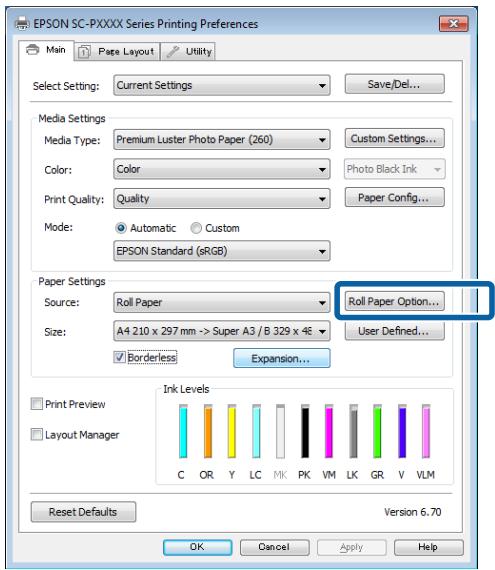Viewport: 495px width, 570px height.
Task: Click the C cyan ink level bar
Action: point(184,431)
